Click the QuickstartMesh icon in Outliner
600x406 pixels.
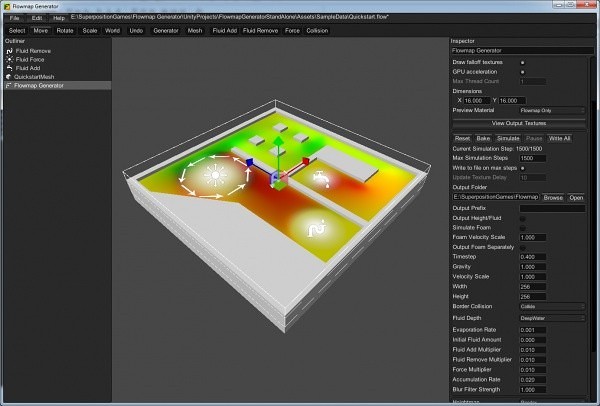[9, 77]
